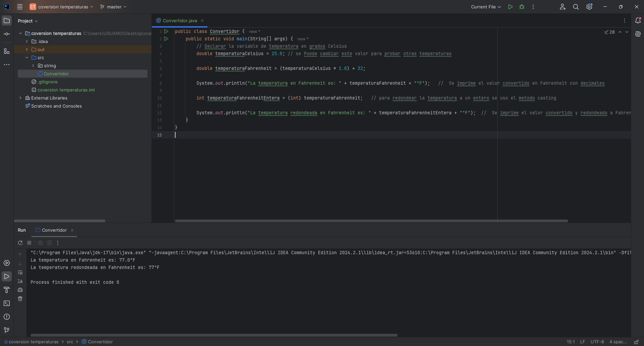Select the Convertidor.java editor tab

click(x=180, y=21)
